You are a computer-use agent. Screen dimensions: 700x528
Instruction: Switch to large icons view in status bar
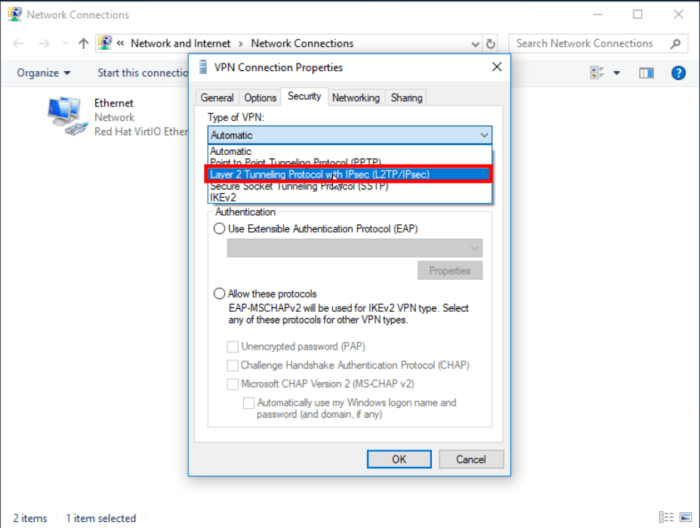point(685,517)
